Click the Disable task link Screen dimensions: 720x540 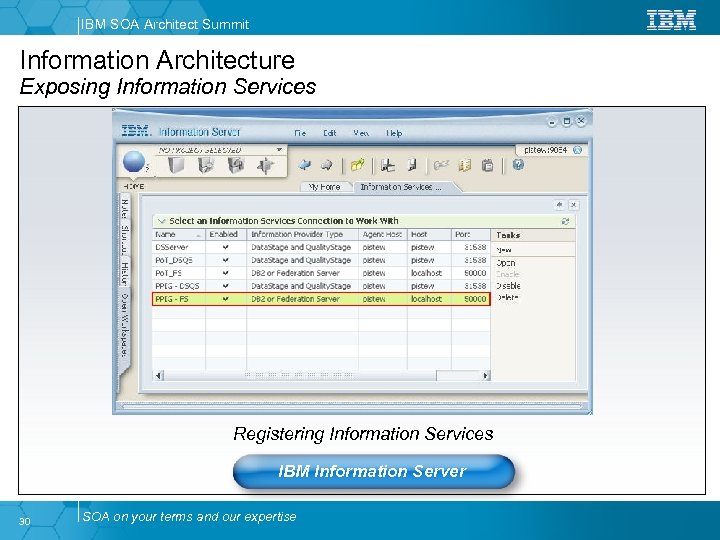click(x=508, y=286)
